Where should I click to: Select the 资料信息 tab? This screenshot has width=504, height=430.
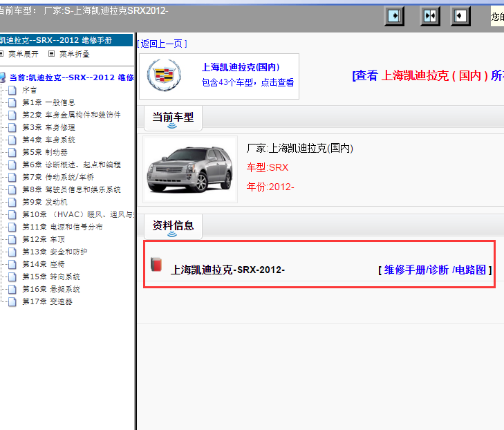click(x=173, y=227)
